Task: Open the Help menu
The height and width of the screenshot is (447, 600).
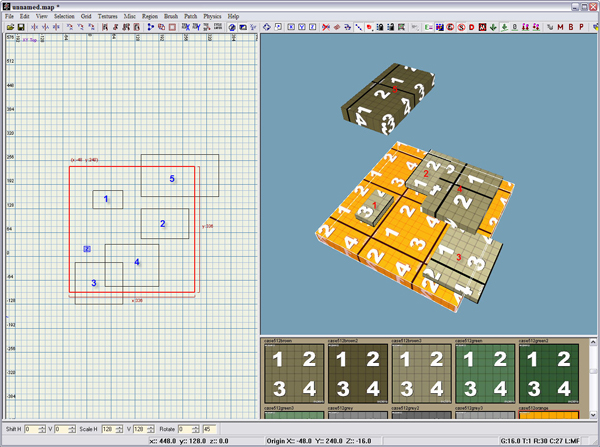Action: click(x=233, y=16)
